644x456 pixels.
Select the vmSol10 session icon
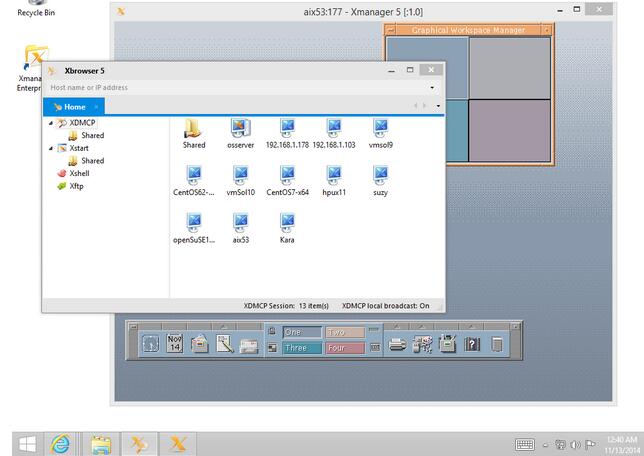tap(241, 175)
